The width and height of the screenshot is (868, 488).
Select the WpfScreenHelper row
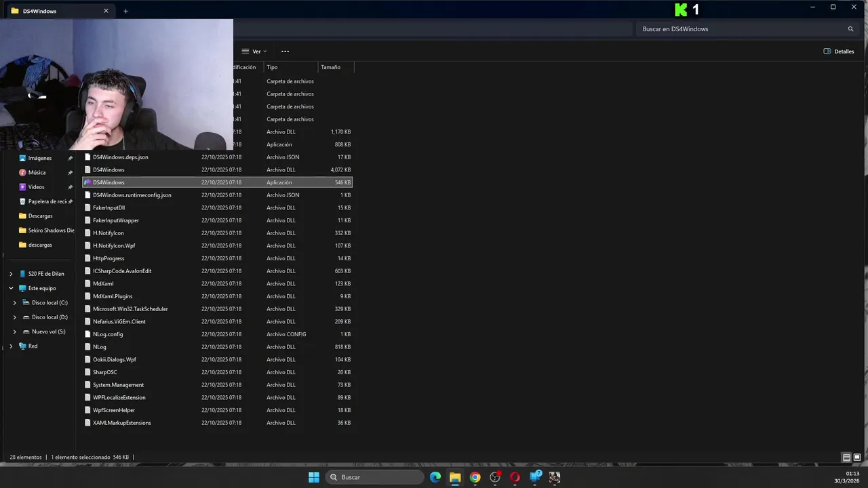(x=217, y=410)
